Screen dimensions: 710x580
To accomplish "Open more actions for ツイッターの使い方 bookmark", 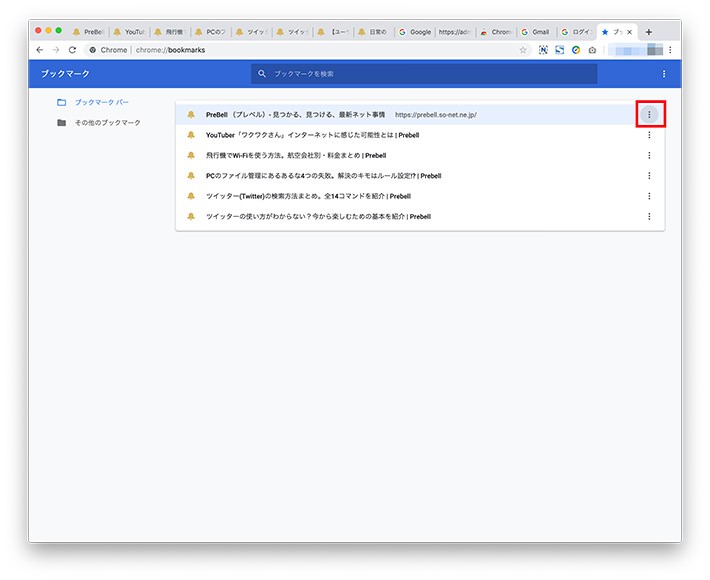I will click(x=649, y=216).
